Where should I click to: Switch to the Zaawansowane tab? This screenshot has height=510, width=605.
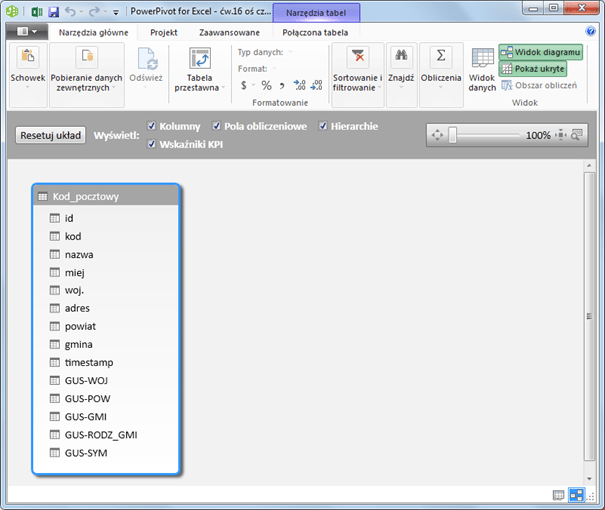tap(229, 32)
